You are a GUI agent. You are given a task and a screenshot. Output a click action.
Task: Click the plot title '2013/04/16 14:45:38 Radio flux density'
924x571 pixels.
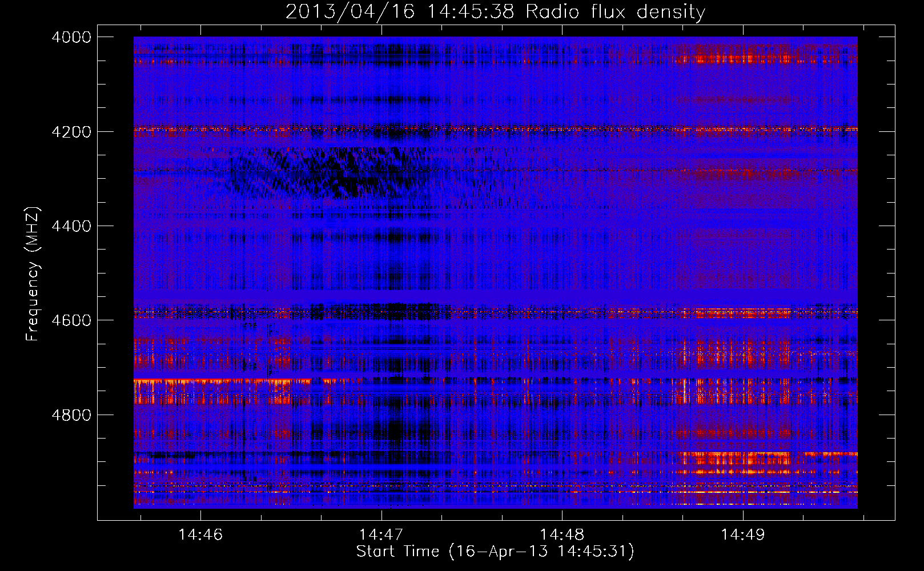pyautogui.click(x=496, y=11)
